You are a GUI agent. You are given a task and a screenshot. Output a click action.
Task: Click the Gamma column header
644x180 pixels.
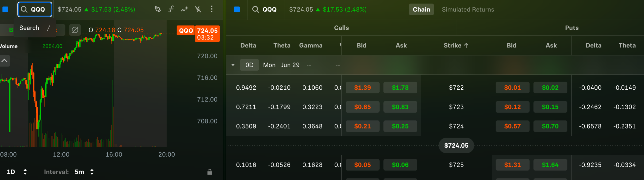click(x=311, y=45)
